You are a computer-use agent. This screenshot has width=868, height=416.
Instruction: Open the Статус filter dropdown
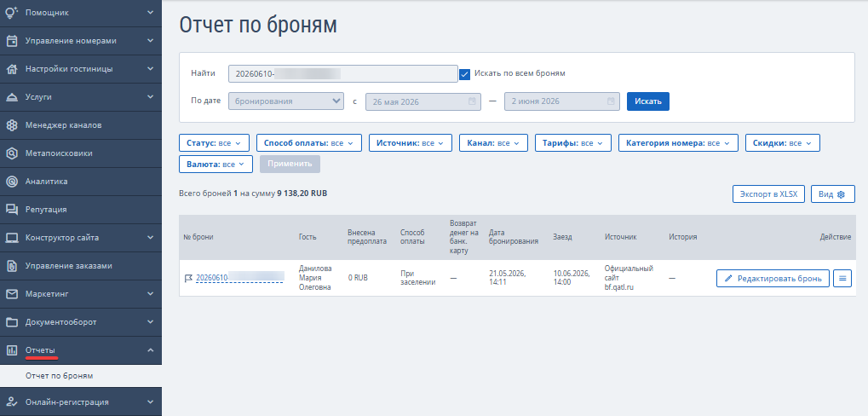215,143
